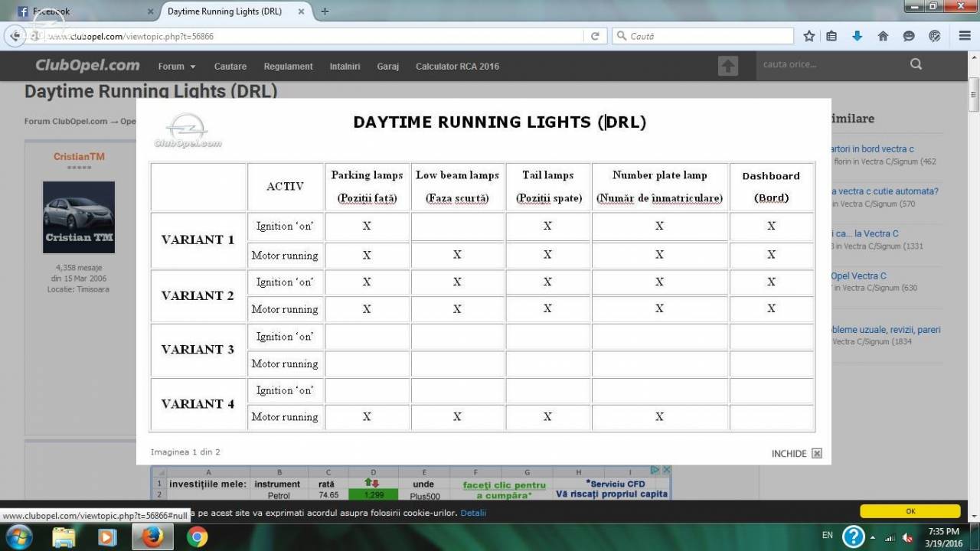Image resolution: width=980 pixels, height=551 pixels.
Task: Open Windows Explorer from the taskbar
Action: [64, 536]
